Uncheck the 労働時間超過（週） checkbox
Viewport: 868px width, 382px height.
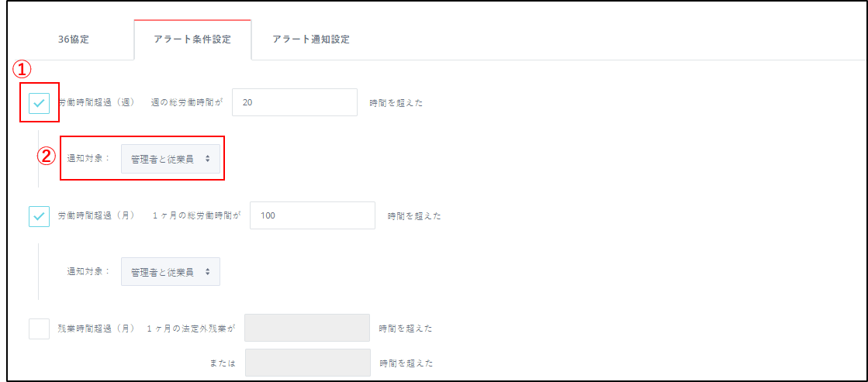[40, 102]
